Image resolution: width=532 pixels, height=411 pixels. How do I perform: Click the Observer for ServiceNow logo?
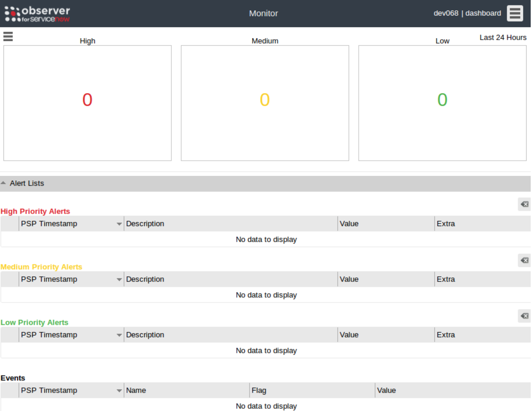coord(37,14)
